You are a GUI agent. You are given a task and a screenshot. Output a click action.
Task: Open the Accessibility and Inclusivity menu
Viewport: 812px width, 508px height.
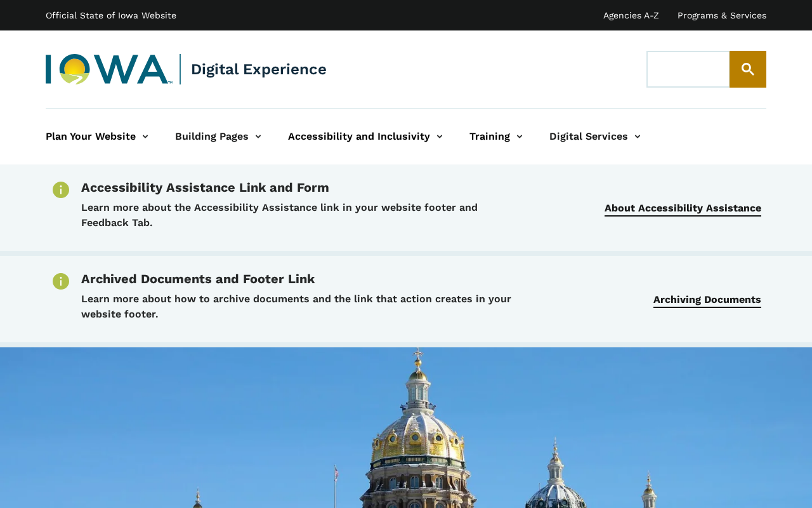click(359, 137)
